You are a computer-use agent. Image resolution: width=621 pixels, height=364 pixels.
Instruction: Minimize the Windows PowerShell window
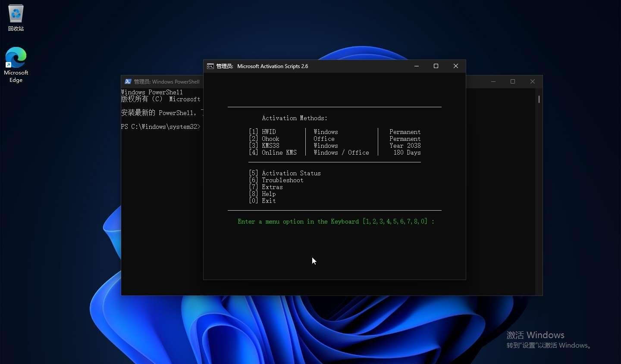coord(493,81)
